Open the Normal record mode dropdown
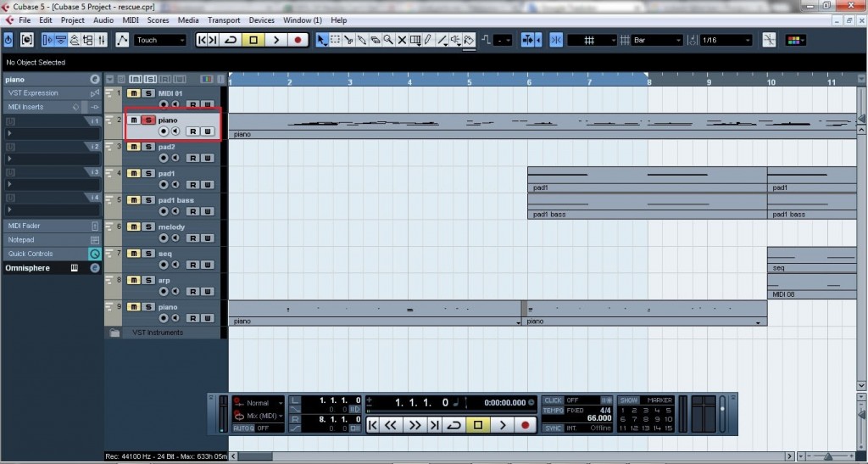 coord(259,403)
